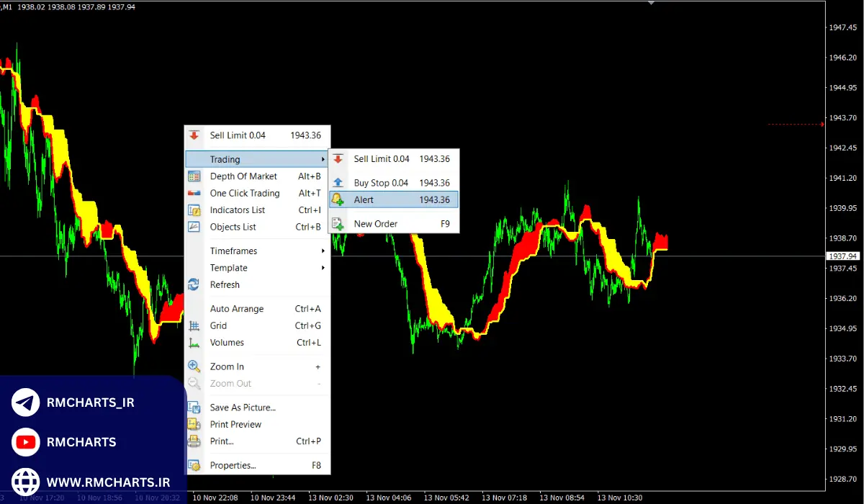The image size is (864, 504).
Task: Click the Indicators List icon
Action: click(x=194, y=210)
